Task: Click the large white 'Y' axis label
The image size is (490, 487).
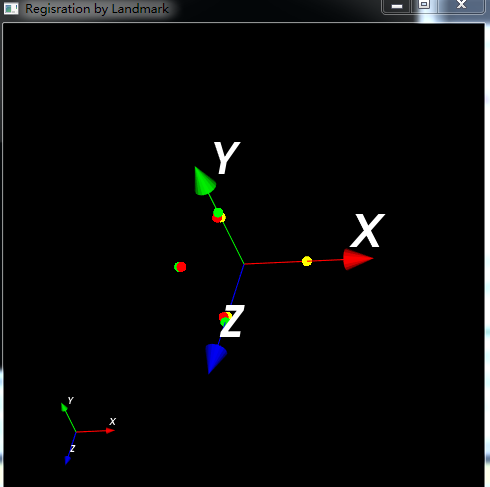Action: pyautogui.click(x=227, y=158)
